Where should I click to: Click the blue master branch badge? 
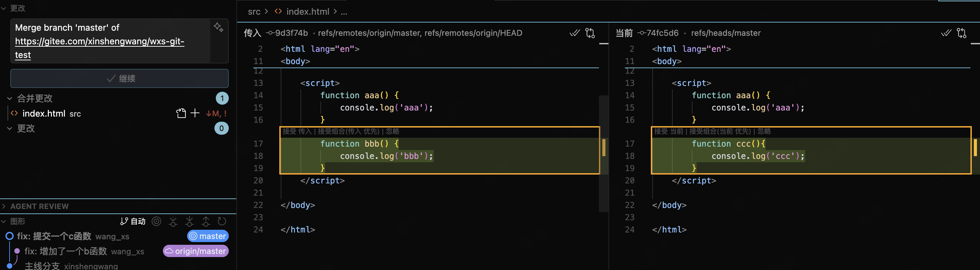208,236
